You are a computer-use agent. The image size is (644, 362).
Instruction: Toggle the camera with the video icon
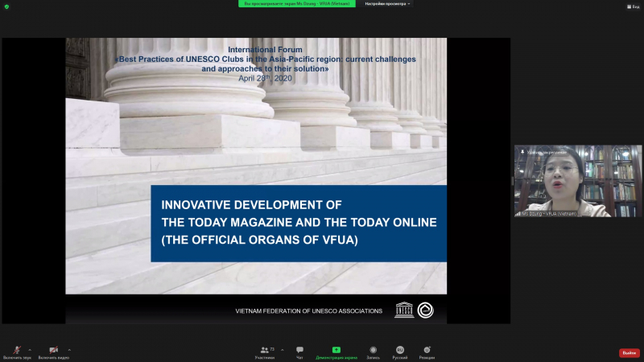tap(53, 350)
